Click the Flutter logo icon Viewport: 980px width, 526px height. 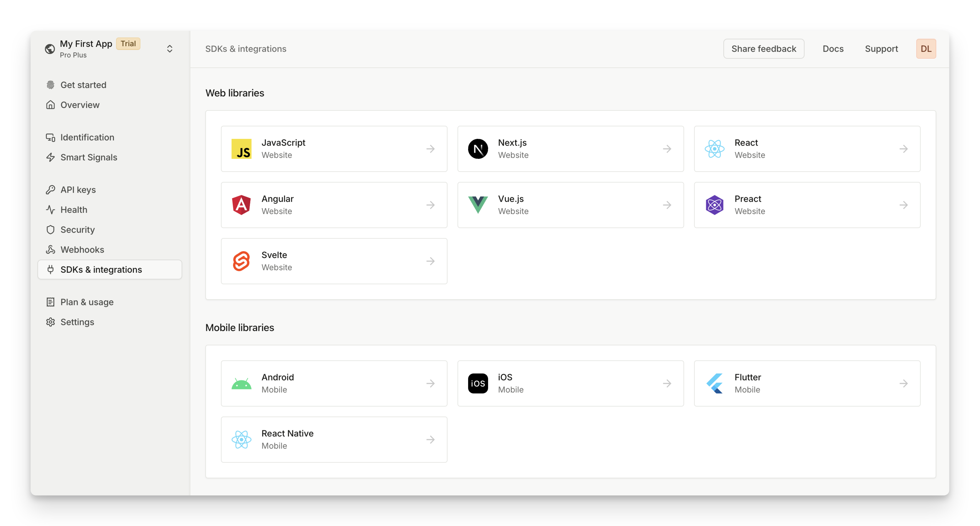click(714, 383)
